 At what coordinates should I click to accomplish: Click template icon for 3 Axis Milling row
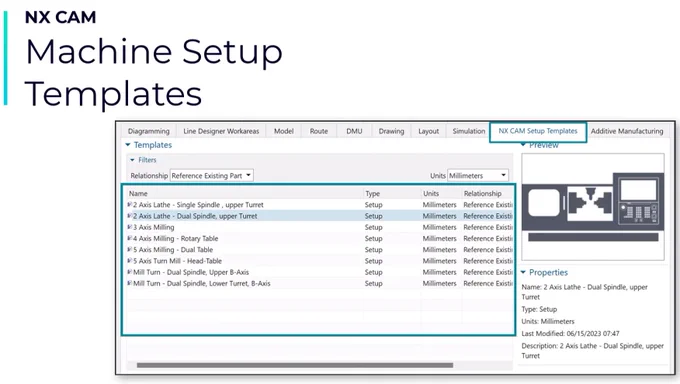click(x=130, y=227)
